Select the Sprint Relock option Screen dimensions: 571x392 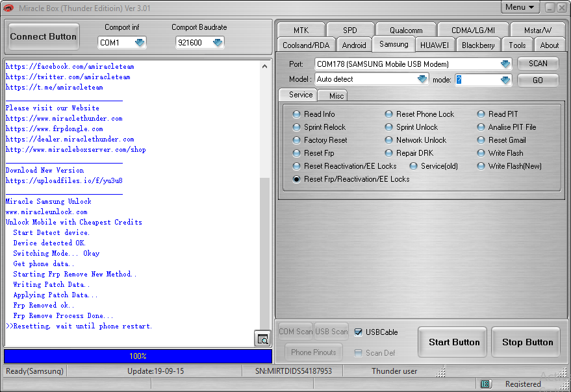click(x=296, y=127)
